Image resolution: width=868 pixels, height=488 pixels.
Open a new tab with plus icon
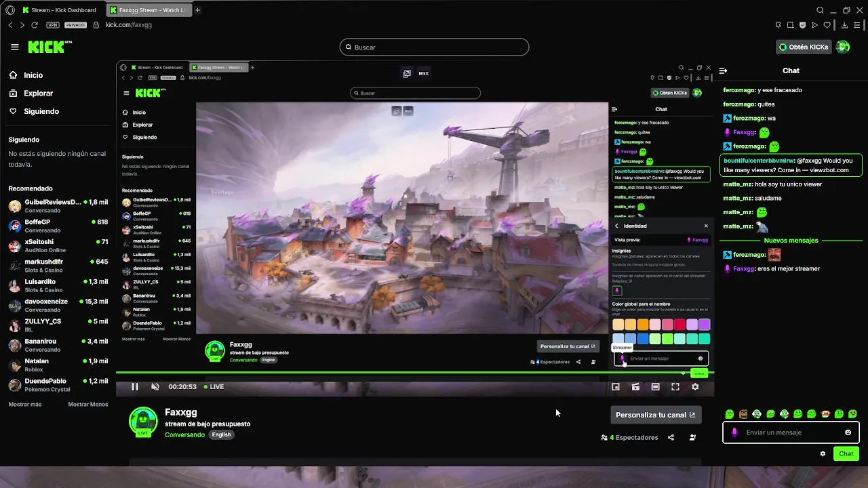tap(197, 10)
